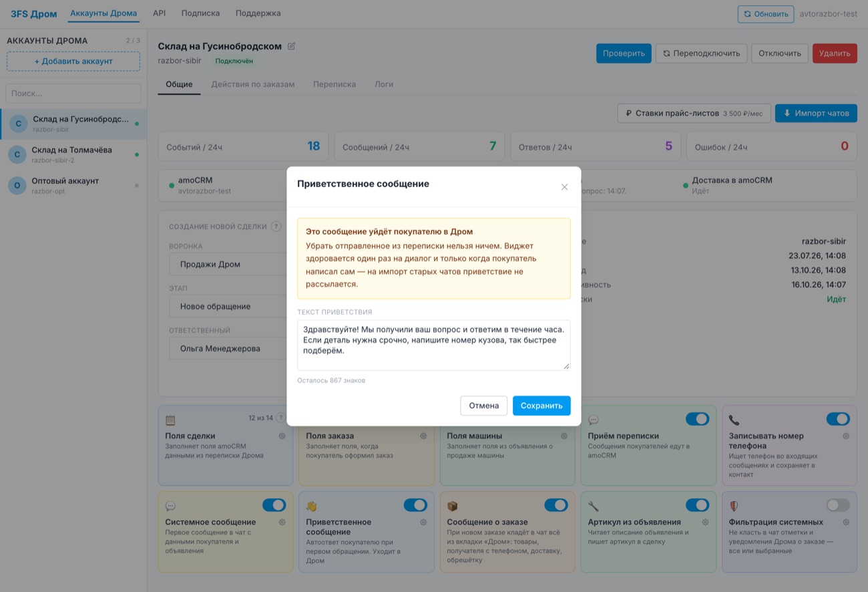Open the Ответственный dropdown with Ольга Менеджерова
The image size is (868, 592).
pyautogui.click(x=228, y=348)
